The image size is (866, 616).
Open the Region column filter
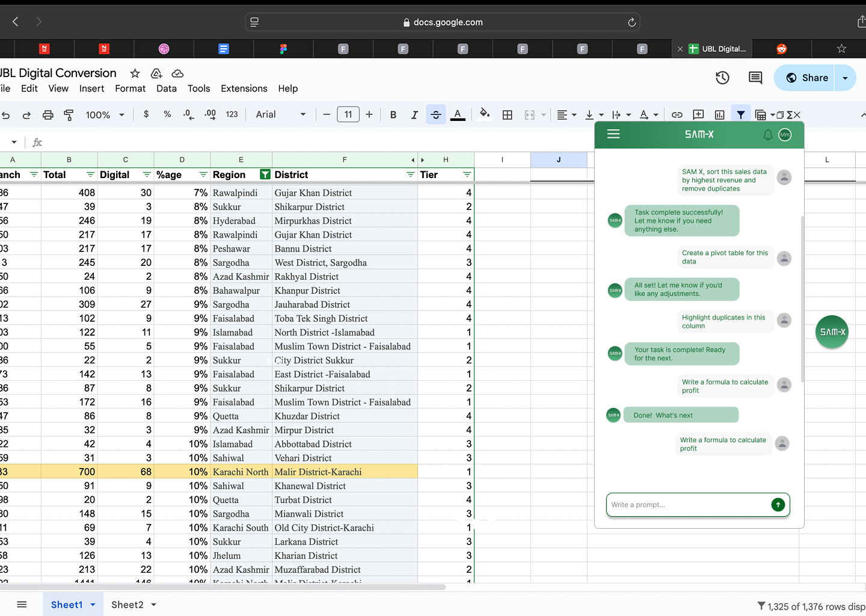(265, 174)
